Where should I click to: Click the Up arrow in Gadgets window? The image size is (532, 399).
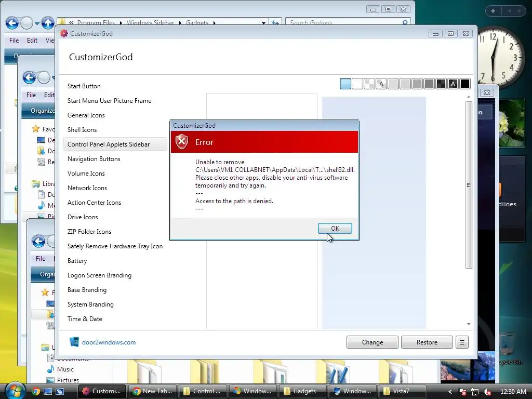pos(48,23)
